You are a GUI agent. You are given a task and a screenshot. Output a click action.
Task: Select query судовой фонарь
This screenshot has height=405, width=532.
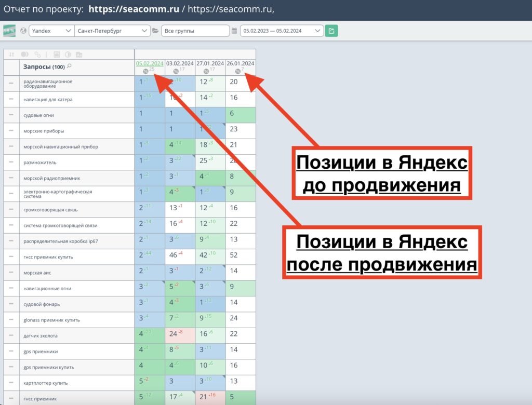42,304
